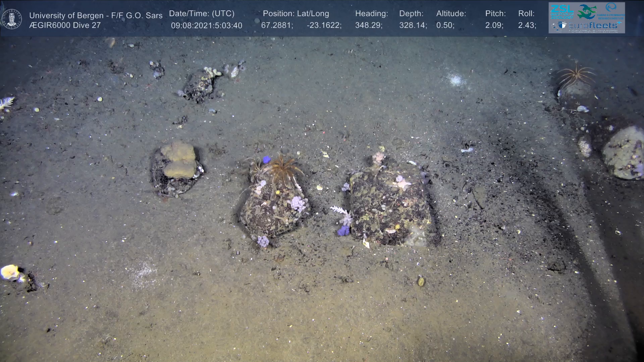Click the University of Bergen seal logo

12,19
